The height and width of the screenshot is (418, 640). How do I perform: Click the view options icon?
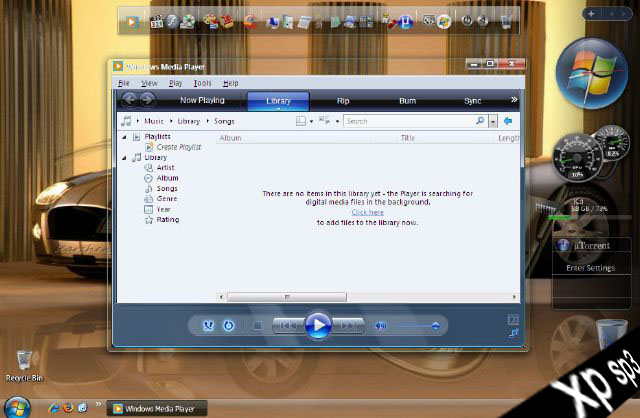tap(324, 121)
